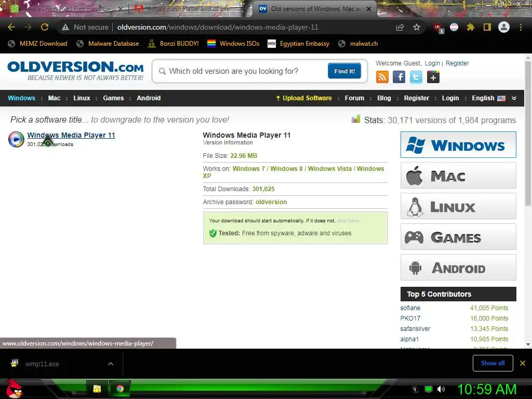Open the Malware Database bookmark

[x=108, y=44]
